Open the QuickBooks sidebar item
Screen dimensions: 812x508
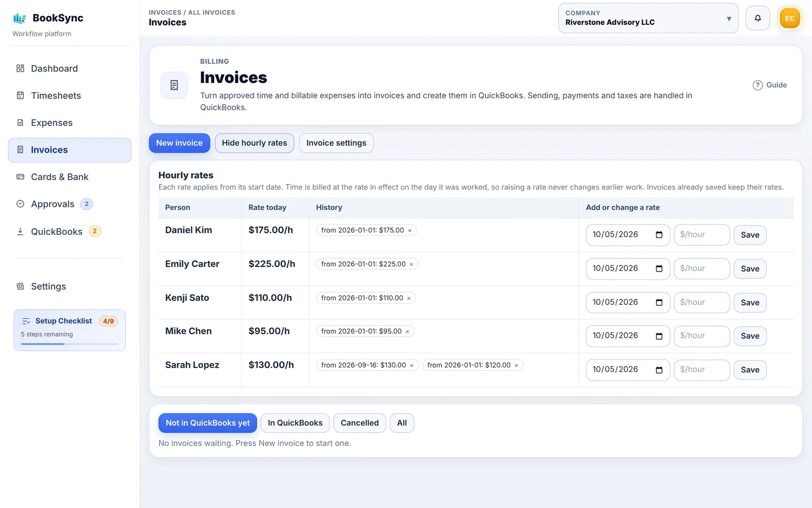tap(69, 231)
